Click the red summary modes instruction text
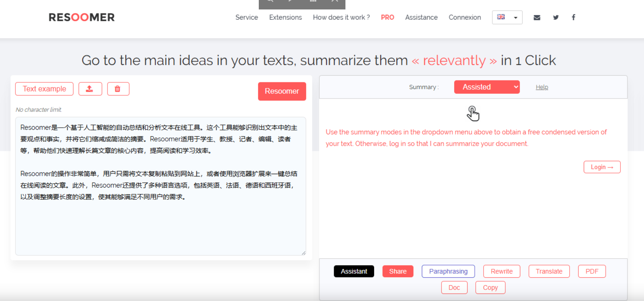 pos(466,138)
